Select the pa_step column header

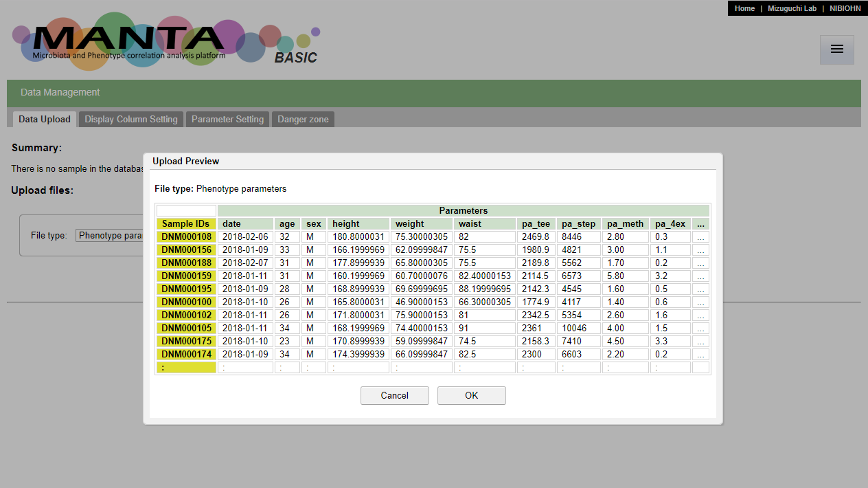[579, 223]
